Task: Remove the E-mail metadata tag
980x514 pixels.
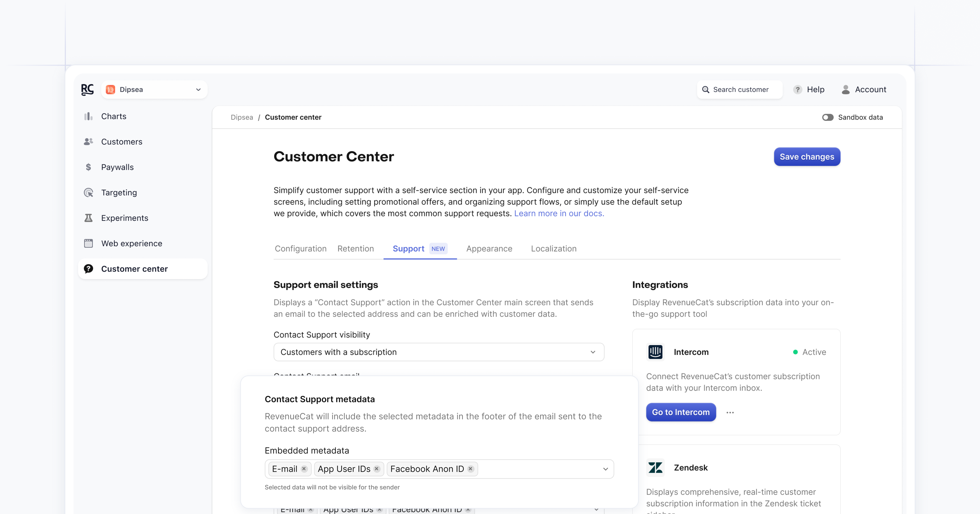Action: 304,469
